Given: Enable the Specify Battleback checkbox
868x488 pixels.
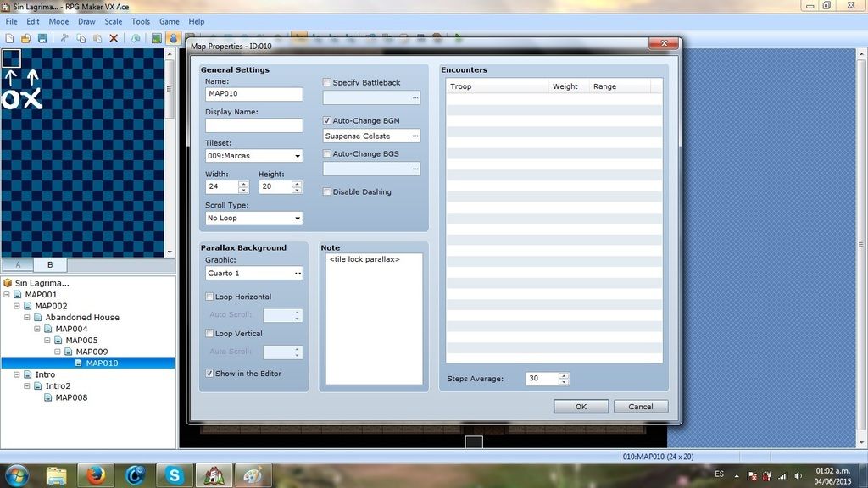Looking at the screenshot, I should [x=327, y=83].
